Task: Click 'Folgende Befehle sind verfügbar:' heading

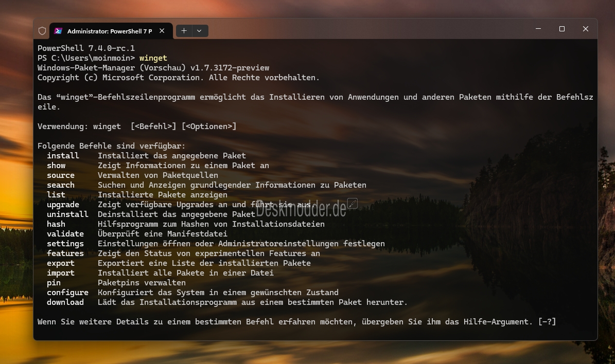Action: (x=111, y=146)
